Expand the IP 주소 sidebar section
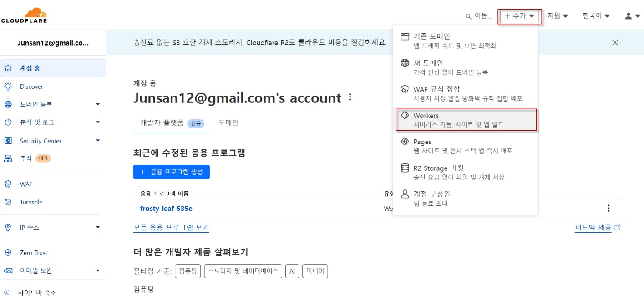 click(98, 227)
